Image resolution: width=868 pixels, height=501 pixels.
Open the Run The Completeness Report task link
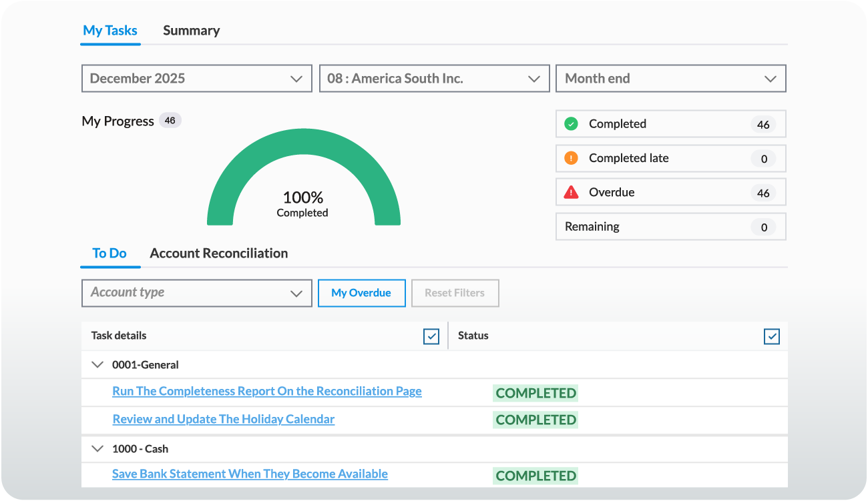(267, 391)
